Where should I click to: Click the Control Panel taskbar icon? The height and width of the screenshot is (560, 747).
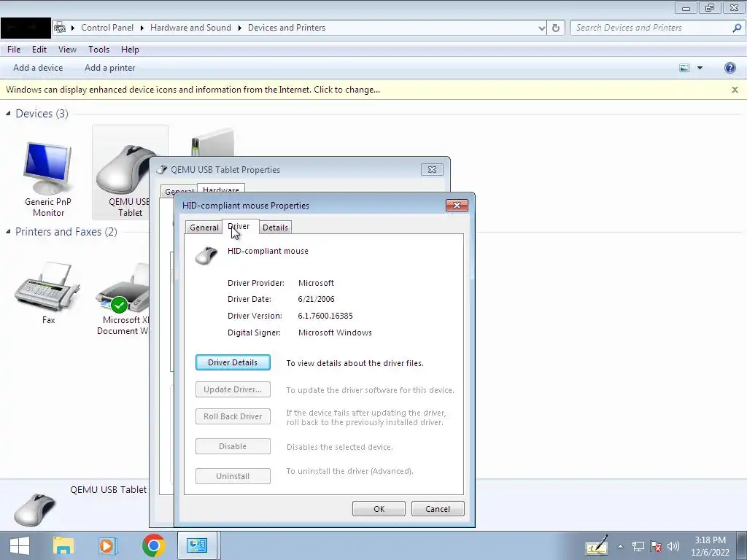tap(197, 545)
